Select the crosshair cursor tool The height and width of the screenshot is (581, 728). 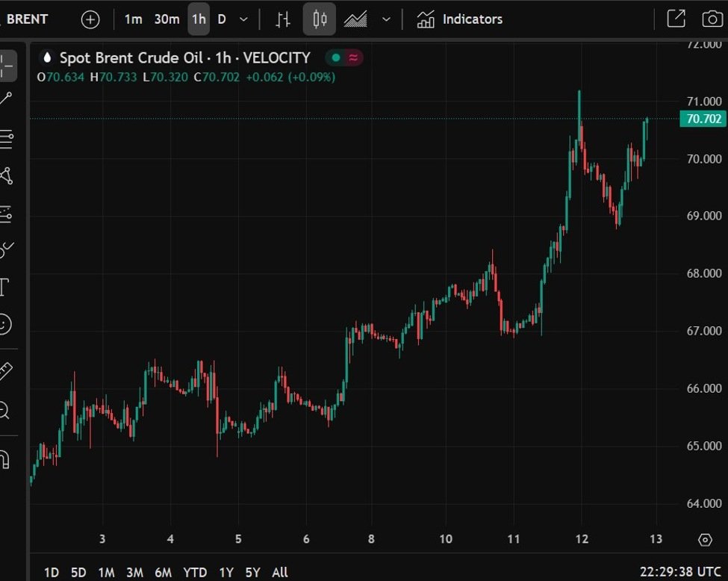pos(7,66)
